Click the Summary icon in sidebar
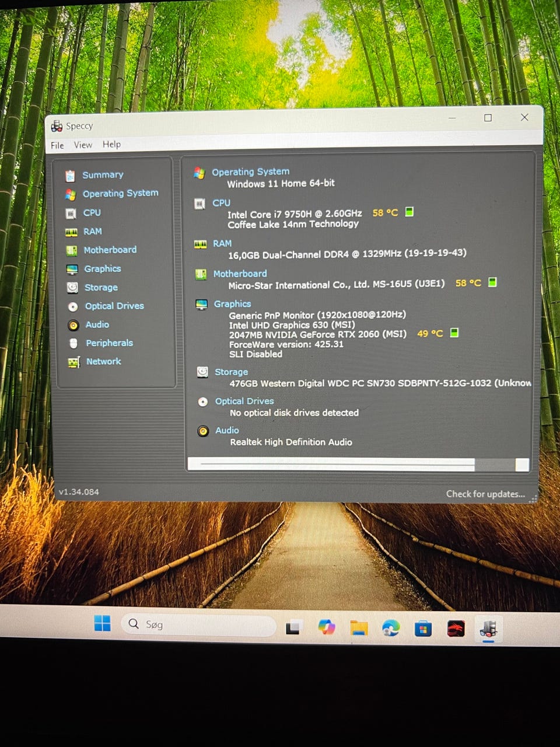 click(x=70, y=176)
